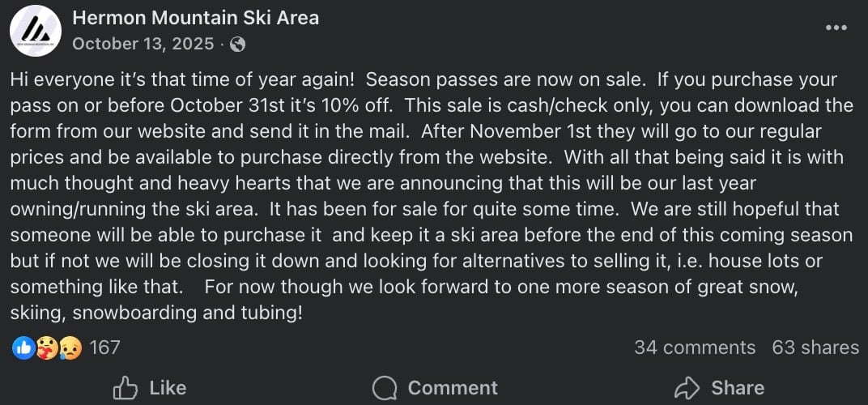View the 167 reactions count list
Screen dimensions: 868x405
pyautogui.click(x=104, y=348)
